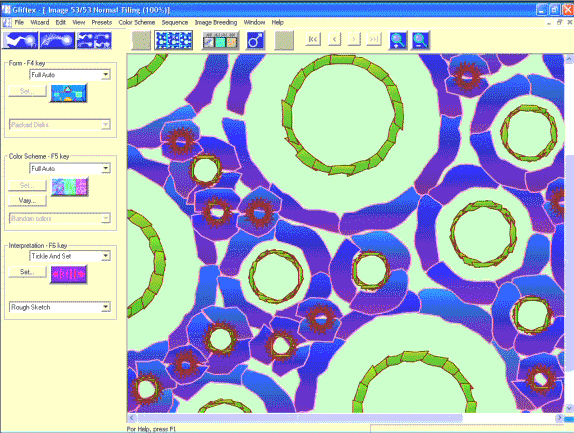Screen dimensions: 574x433
Task: Restore the inner document window
Action: pos(559,23)
